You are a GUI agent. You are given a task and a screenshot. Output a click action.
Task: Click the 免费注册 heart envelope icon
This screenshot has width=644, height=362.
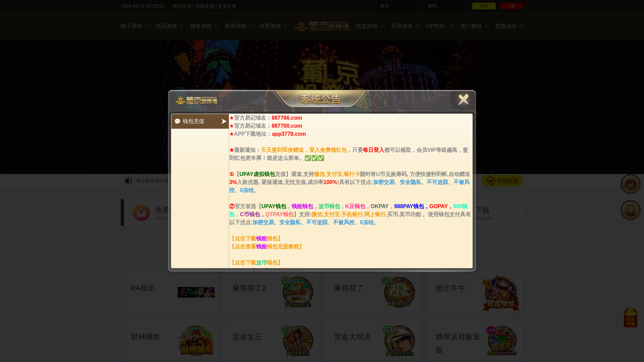pyautogui.click(x=141, y=213)
